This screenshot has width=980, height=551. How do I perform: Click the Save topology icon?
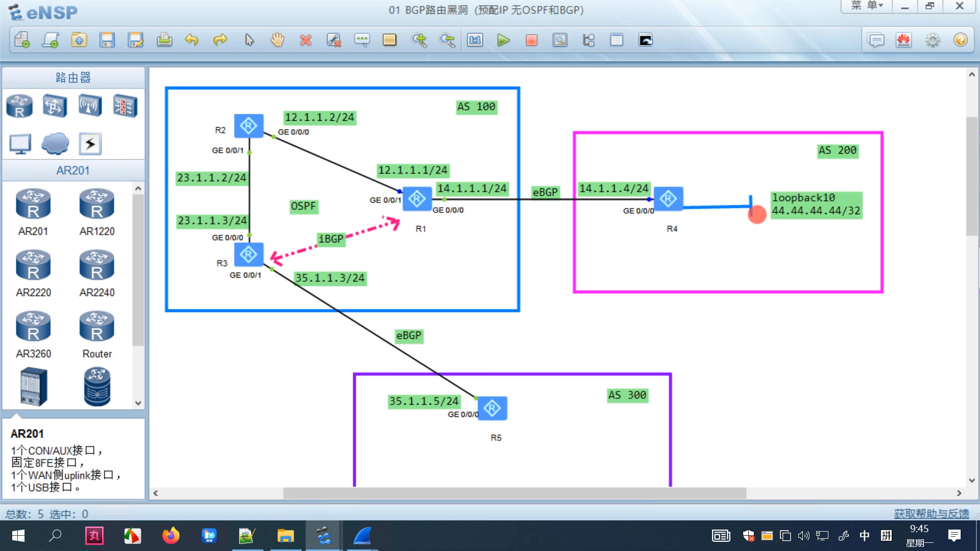point(106,40)
